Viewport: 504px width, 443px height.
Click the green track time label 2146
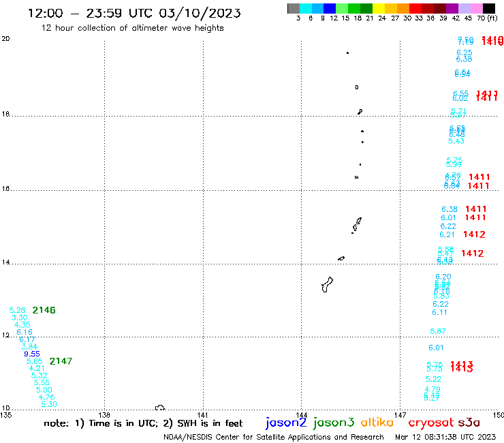[44, 310]
